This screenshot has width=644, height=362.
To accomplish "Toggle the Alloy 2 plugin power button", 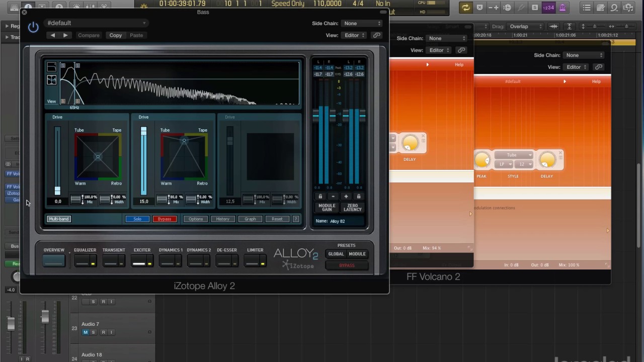I will (x=33, y=27).
